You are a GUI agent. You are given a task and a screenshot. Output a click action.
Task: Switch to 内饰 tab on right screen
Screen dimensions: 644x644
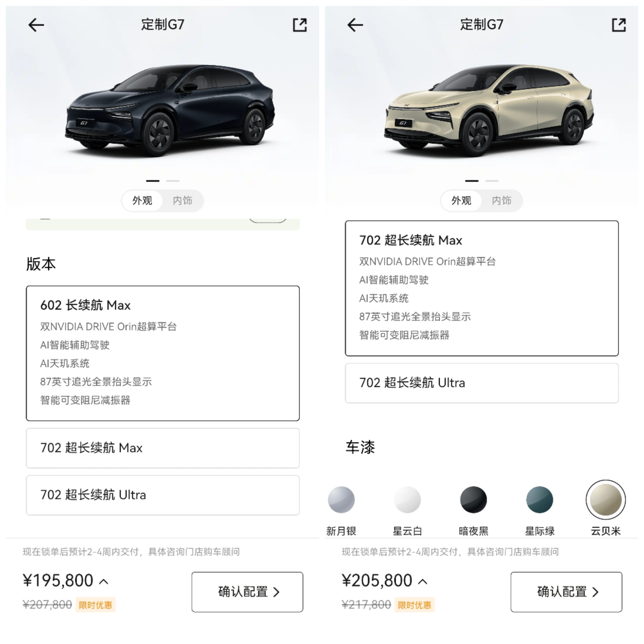coord(501,200)
